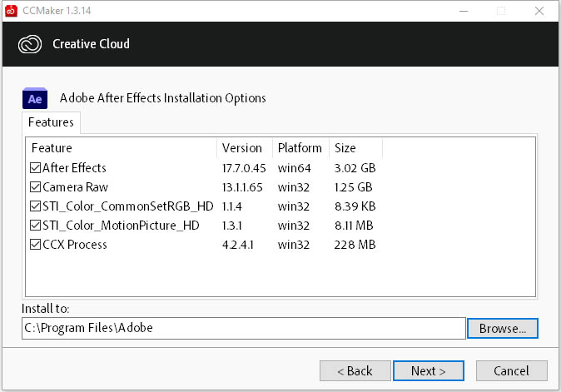
Task: Open the Browse folder dialog
Action: click(503, 328)
